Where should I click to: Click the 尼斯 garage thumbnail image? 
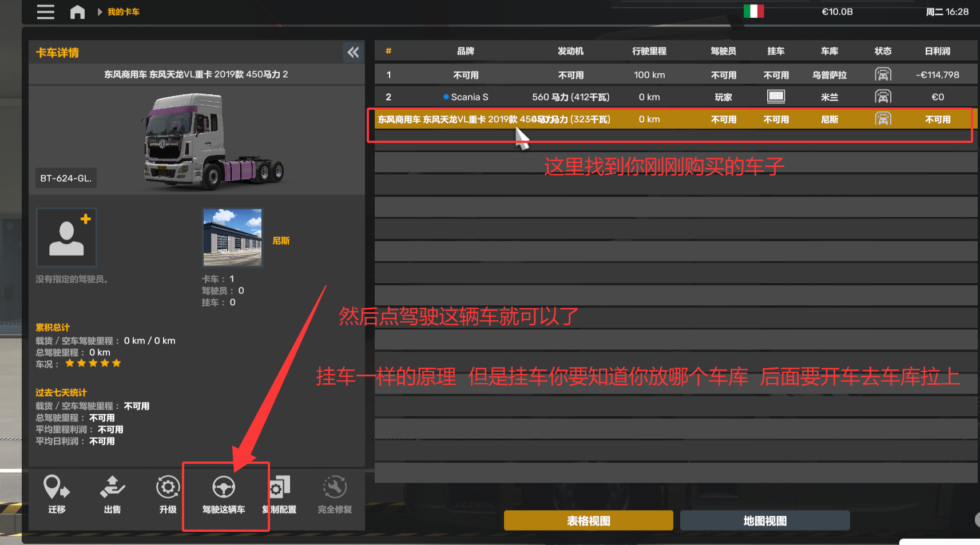(232, 237)
